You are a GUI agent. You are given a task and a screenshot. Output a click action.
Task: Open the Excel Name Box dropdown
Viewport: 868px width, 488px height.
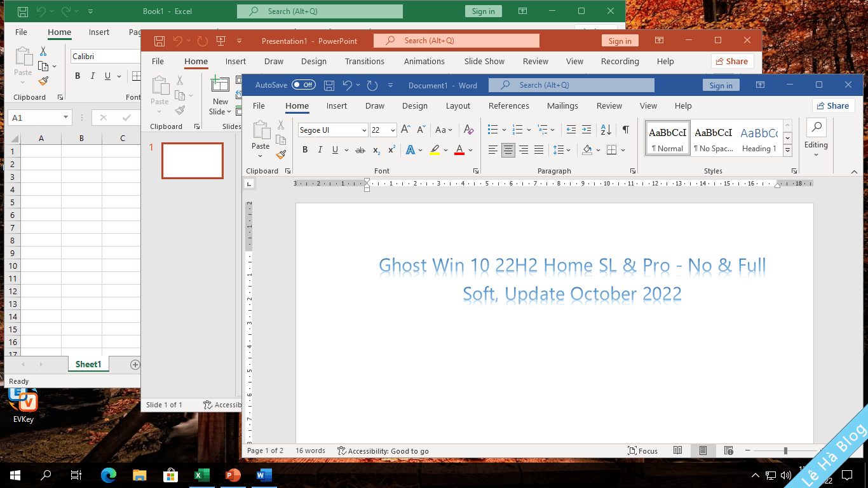click(65, 118)
